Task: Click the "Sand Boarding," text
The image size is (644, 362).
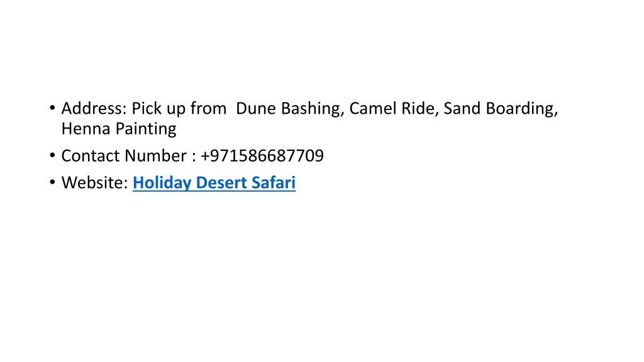Action: pyautogui.click(x=501, y=109)
